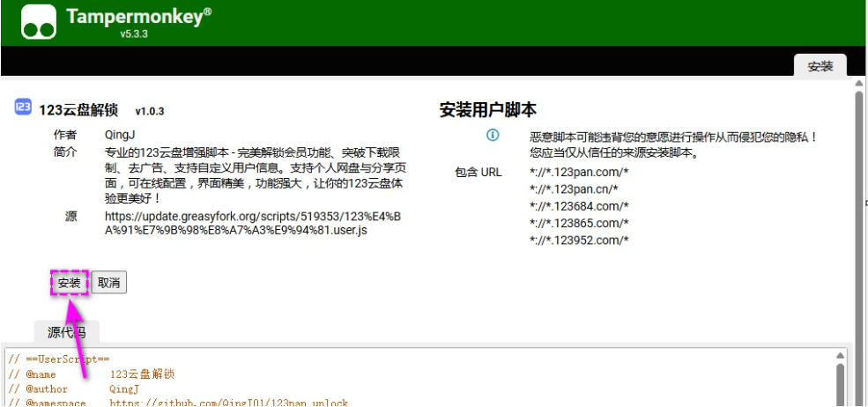Select the *://*.123pan.cn/* URL entry
Screen dimensions: 868x407
(574, 189)
